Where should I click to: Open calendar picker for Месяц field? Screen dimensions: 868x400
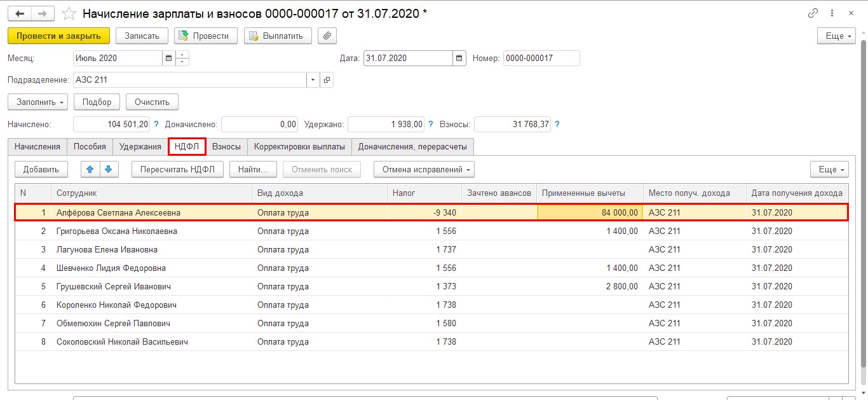(x=168, y=59)
